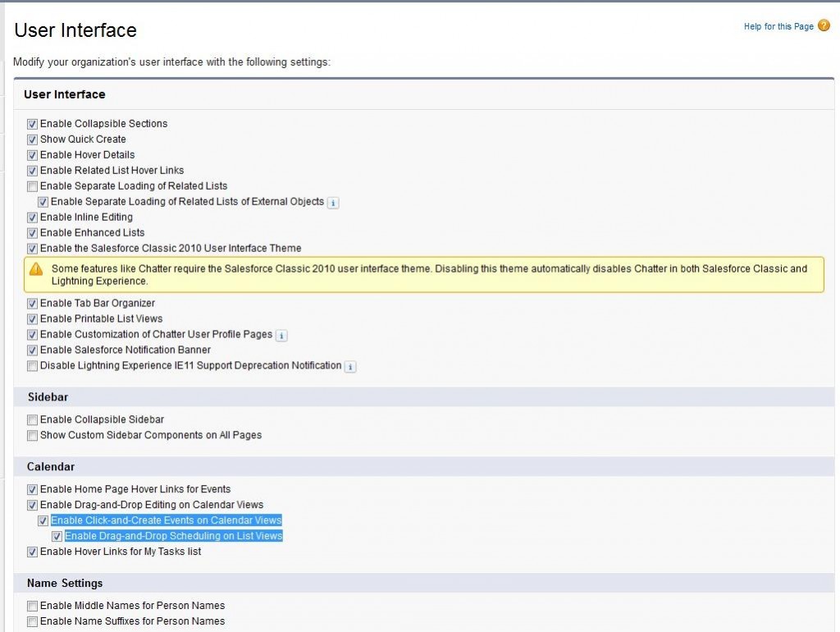840x632 pixels.
Task: Click info icon beside External Objects setting
Action: (x=332, y=202)
